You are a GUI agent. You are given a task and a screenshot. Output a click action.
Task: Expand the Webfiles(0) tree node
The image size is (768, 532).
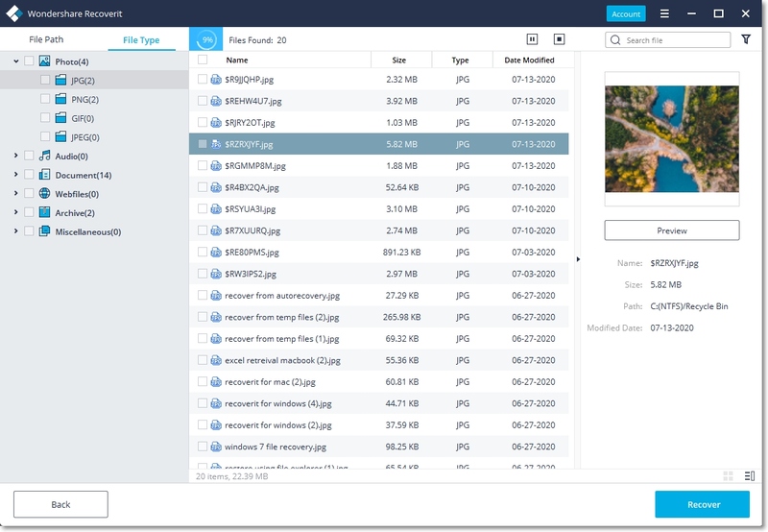pyautogui.click(x=15, y=194)
